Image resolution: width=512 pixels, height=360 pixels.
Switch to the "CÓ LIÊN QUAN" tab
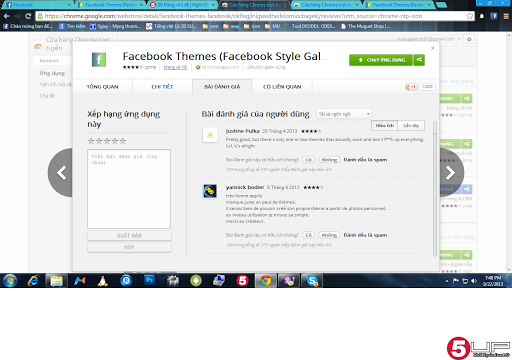pos(282,87)
